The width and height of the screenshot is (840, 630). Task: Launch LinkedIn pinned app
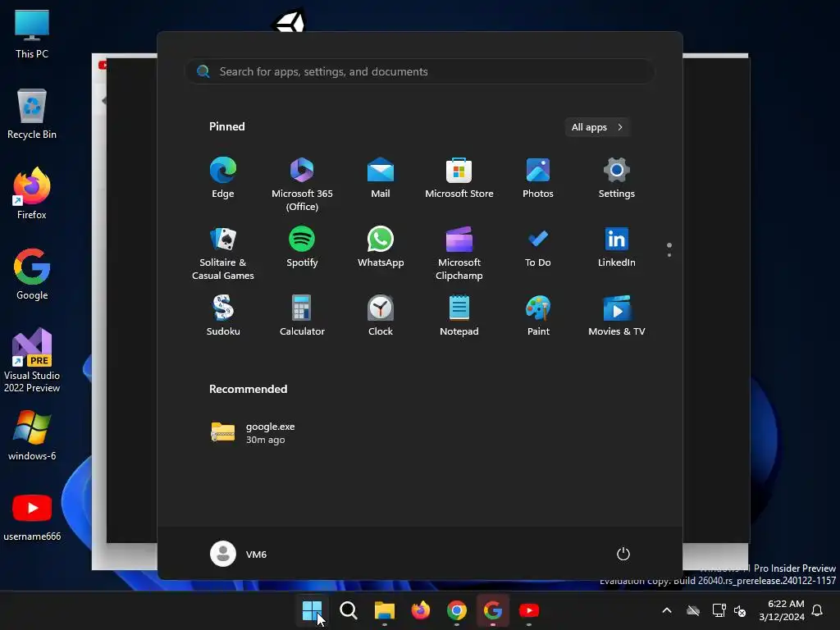617,248
